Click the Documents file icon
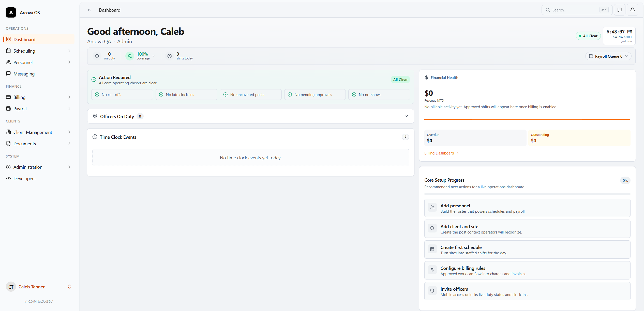This screenshot has height=311, width=644. tap(8, 143)
